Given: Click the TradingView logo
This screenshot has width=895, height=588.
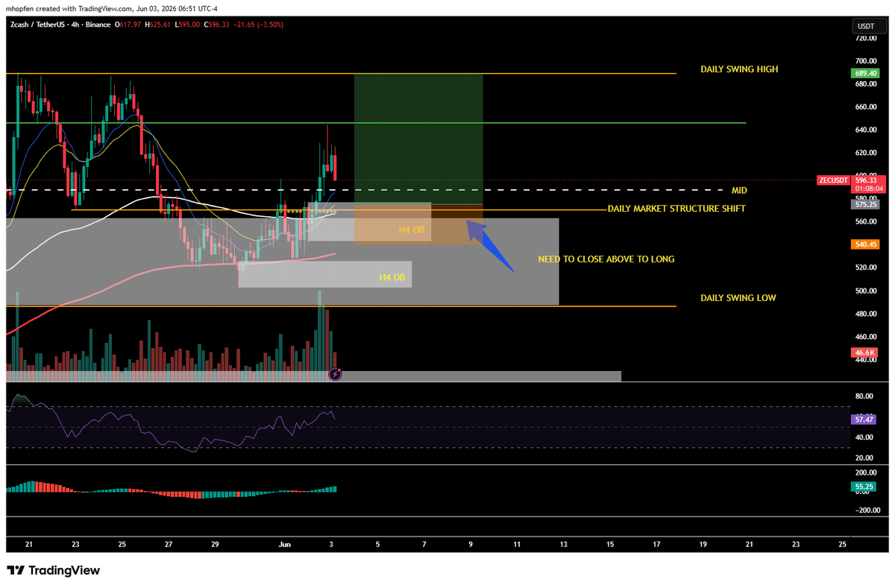Looking at the screenshot, I should point(53,570).
